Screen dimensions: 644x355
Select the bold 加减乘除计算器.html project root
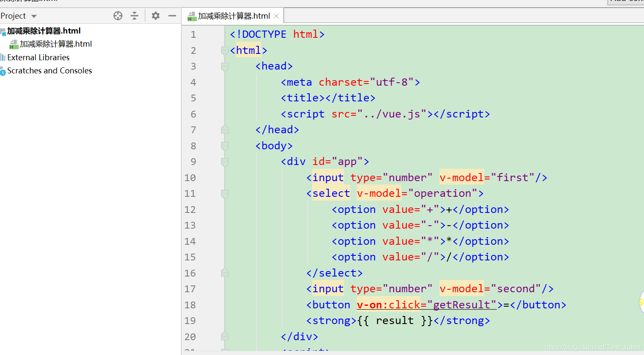click(44, 31)
